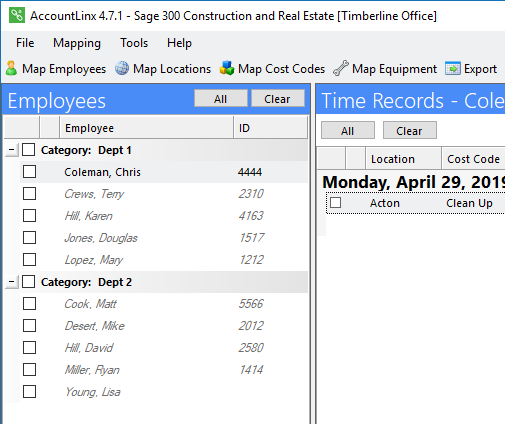The height and width of the screenshot is (424, 505).
Task: Sort by the Employee column header
Action: tap(146, 128)
